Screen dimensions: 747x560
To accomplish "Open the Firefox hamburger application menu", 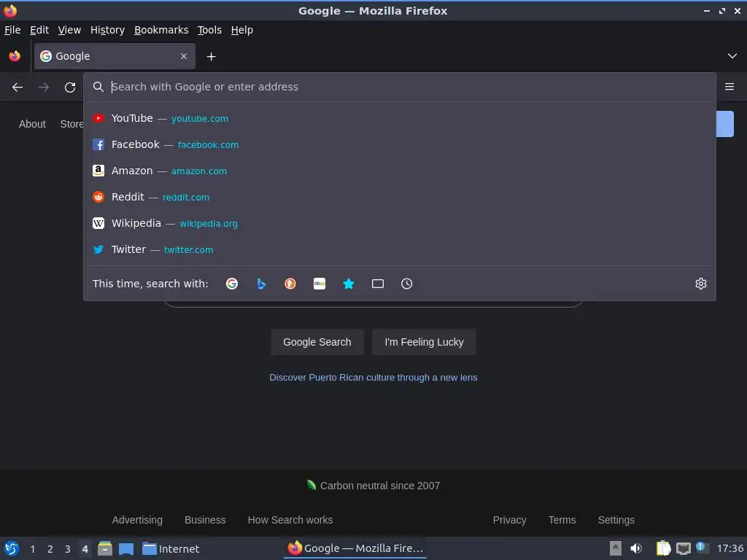I will click(729, 87).
